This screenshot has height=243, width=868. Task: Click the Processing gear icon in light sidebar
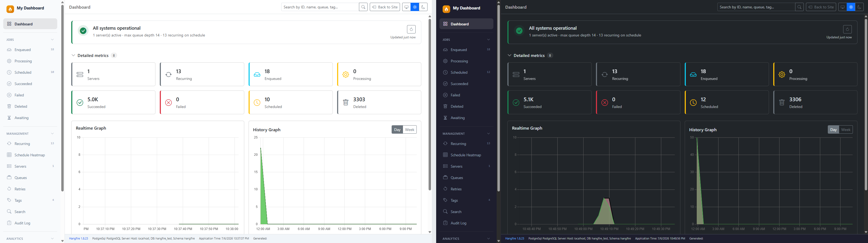pos(9,61)
